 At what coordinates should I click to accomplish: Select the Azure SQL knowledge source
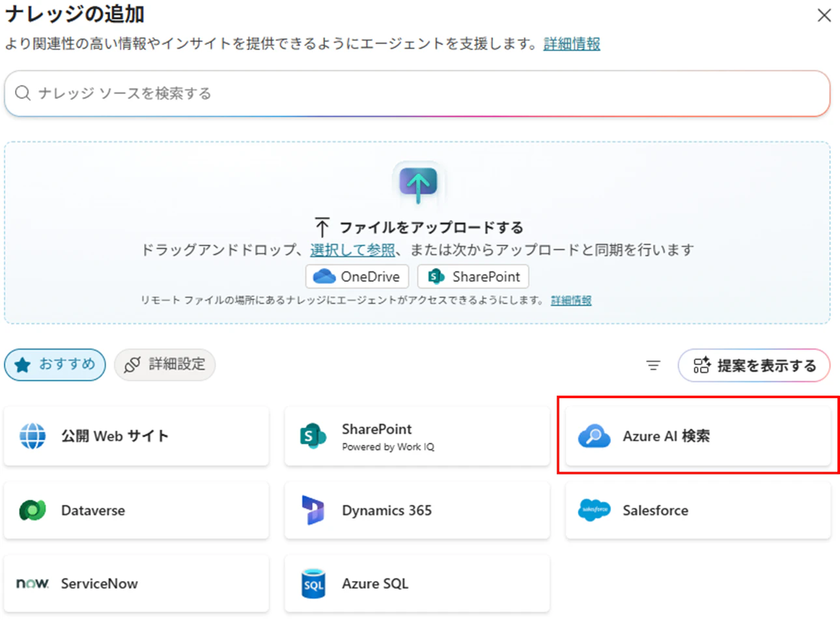click(417, 584)
